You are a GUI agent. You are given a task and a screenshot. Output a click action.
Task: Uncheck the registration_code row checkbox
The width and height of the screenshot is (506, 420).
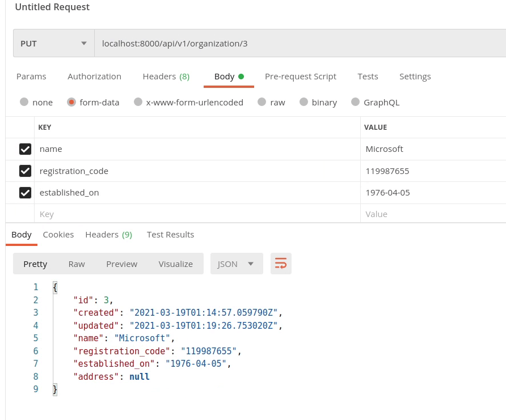25,171
